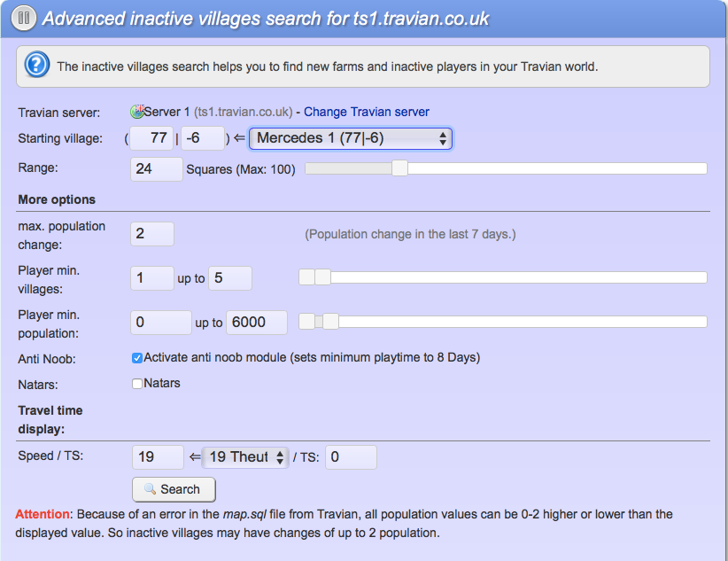This screenshot has height=561, width=728.
Task: Click the lower handle of population slider
Action: point(306,322)
